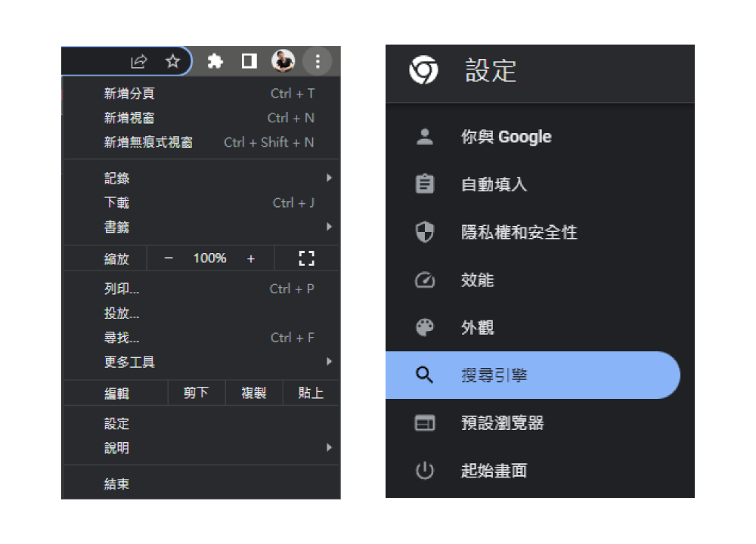The height and width of the screenshot is (544, 756).
Task: Click the share page icon in address bar
Action: (x=139, y=62)
